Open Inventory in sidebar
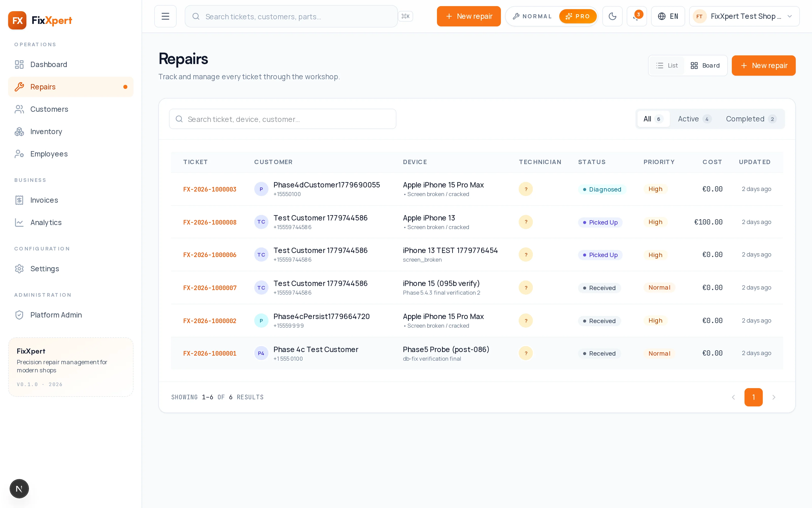This screenshot has width=812, height=508. (71, 131)
